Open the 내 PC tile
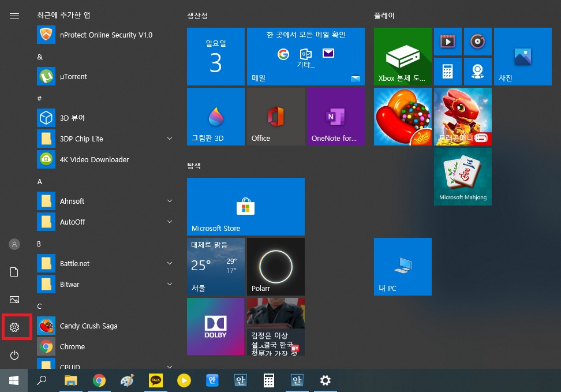 tap(403, 267)
